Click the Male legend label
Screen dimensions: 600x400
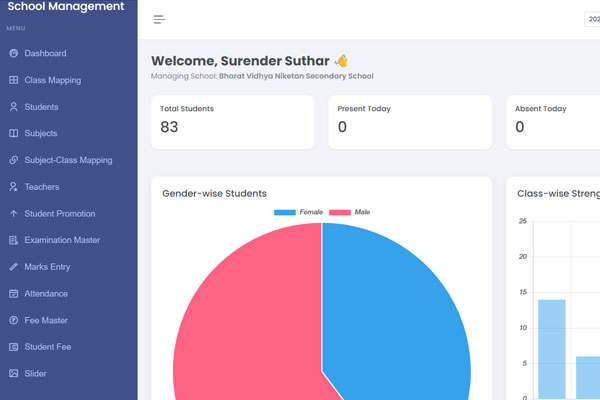pyautogui.click(x=362, y=212)
